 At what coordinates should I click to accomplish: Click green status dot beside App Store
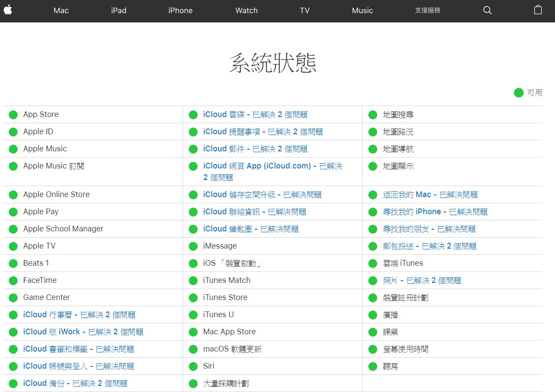pos(13,115)
